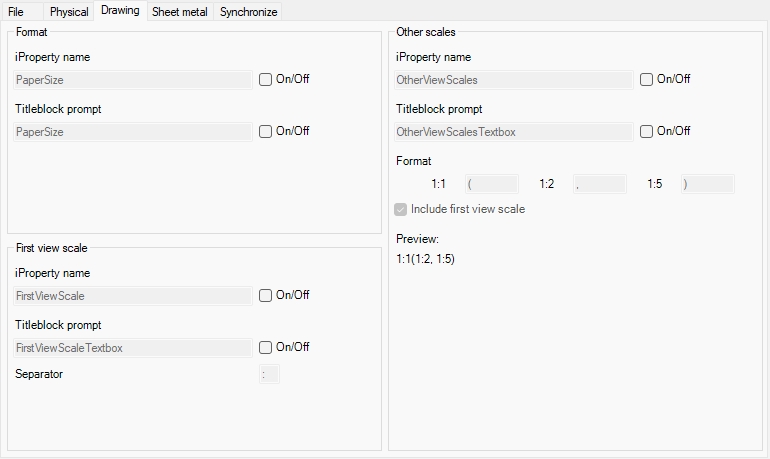Image resolution: width=770 pixels, height=459 pixels.
Task: Click the closing parenthesis format field
Action: click(x=707, y=184)
